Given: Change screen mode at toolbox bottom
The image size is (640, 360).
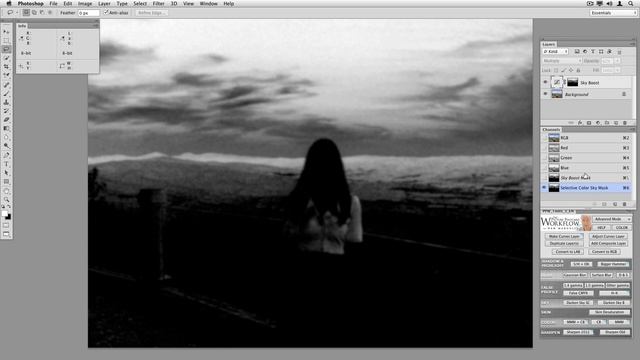Looking at the screenshot, I should click(6, 234).
